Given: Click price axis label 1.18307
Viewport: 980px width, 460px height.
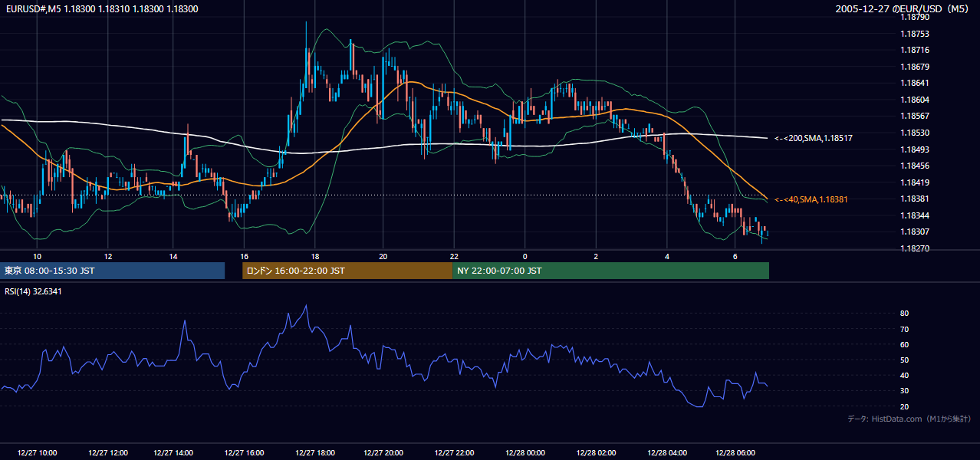Looking at the screenshot, I should tap(915, 232).
